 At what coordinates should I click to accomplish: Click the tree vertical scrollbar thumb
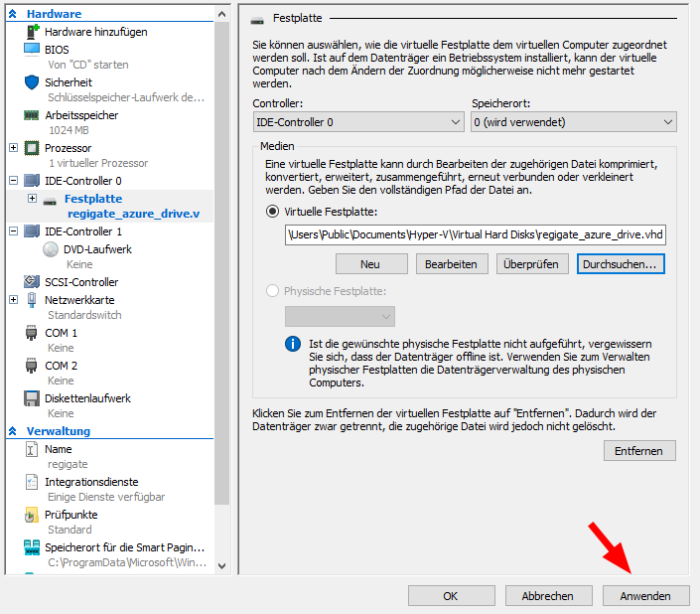pos(221,263)
